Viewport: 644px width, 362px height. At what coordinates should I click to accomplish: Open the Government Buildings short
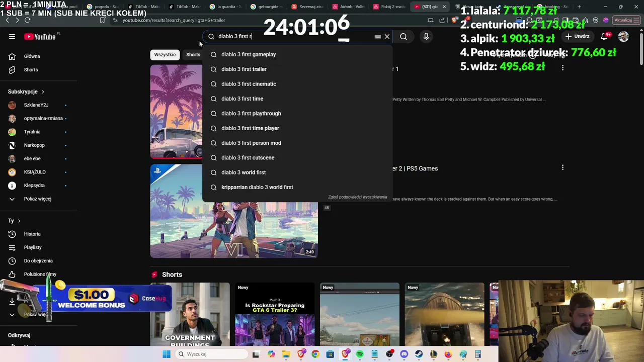[x=190, y=314]
